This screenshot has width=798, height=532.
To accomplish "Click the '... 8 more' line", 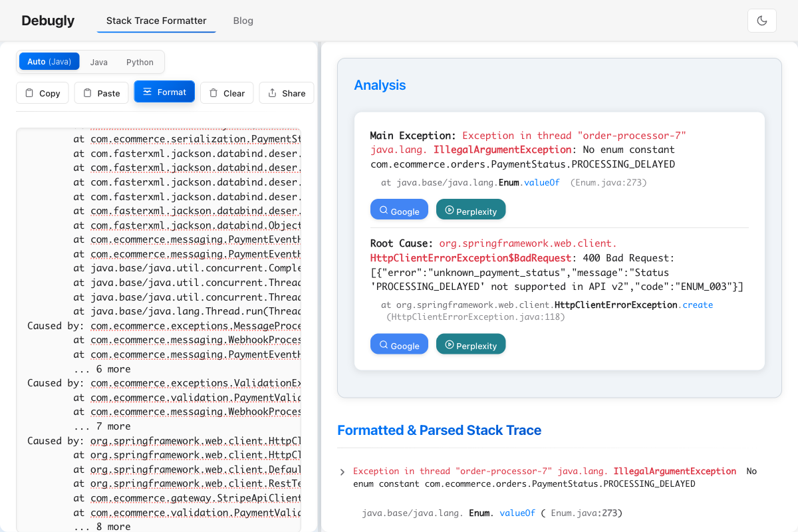I will click(102, 527).
